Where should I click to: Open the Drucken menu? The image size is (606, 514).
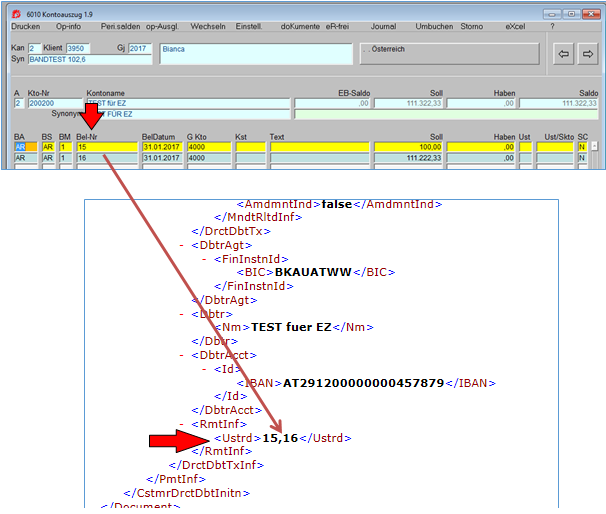(26, 26)
